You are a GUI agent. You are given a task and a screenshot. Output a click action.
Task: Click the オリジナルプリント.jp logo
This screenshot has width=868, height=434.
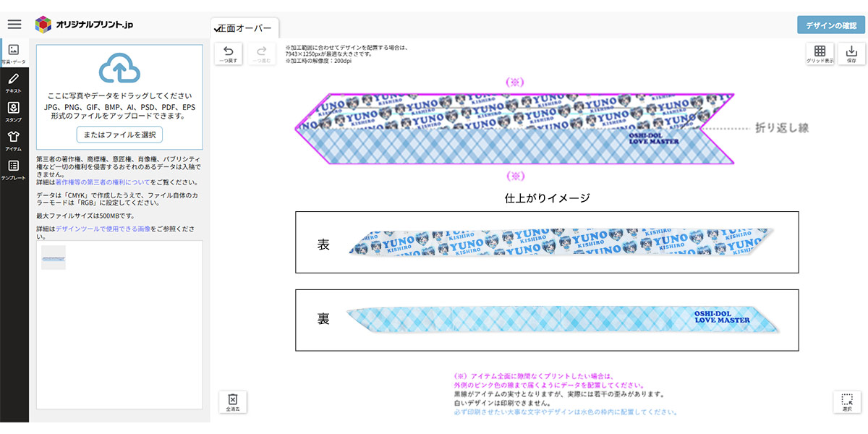coord(84,24)
